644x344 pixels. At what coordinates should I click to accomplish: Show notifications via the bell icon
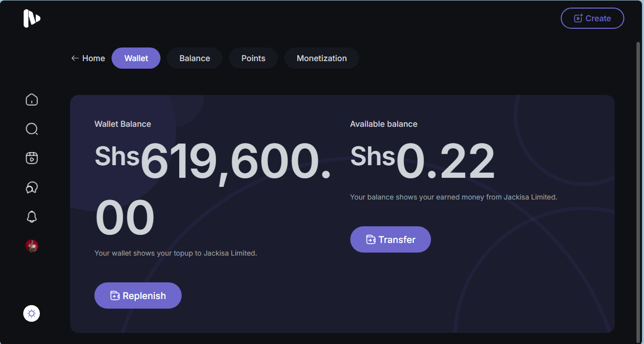(32, 217)
